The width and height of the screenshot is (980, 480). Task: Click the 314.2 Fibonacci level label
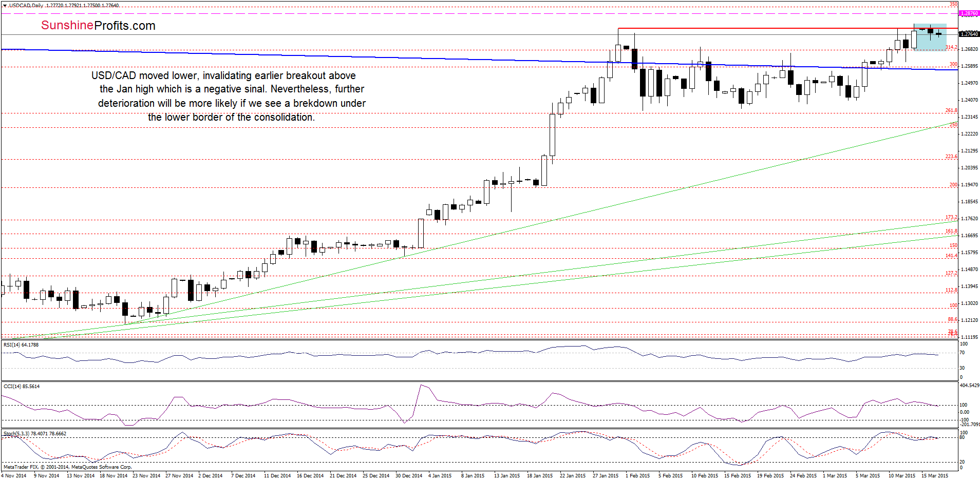951,47
